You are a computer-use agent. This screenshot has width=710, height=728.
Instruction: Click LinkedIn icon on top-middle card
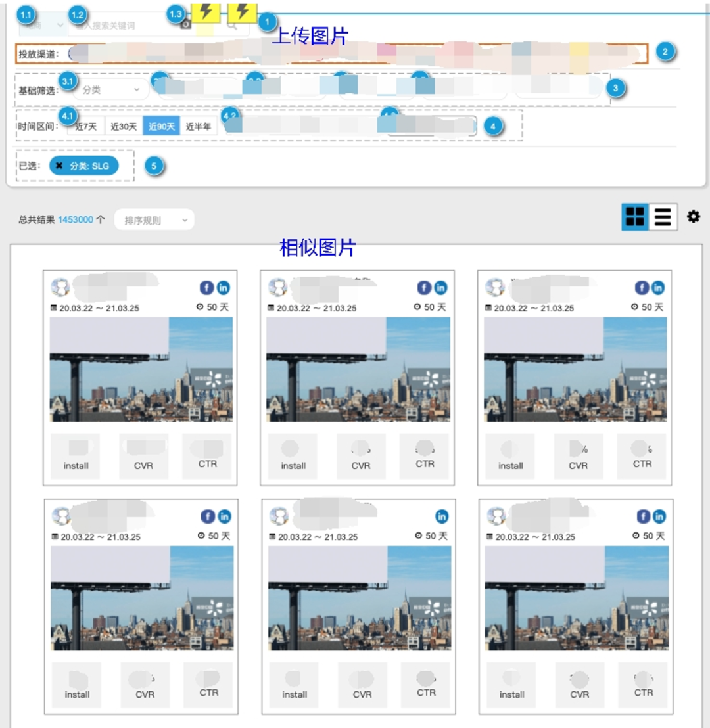point(441,287)
